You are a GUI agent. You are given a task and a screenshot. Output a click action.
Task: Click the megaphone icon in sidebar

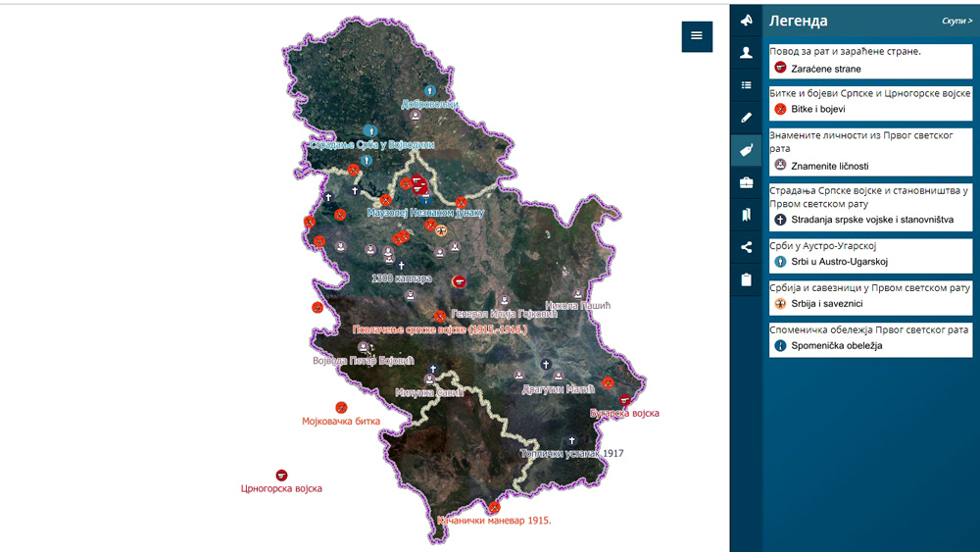pos(746,20)
